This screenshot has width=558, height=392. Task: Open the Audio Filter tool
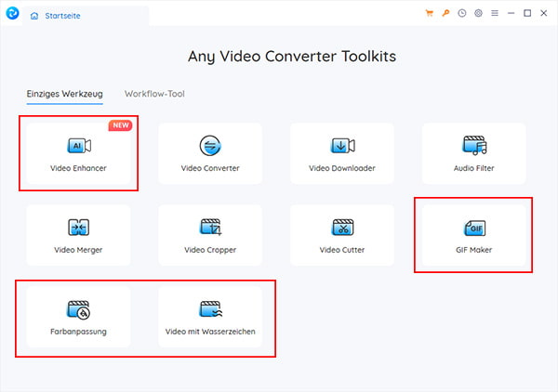pos(473,153)
